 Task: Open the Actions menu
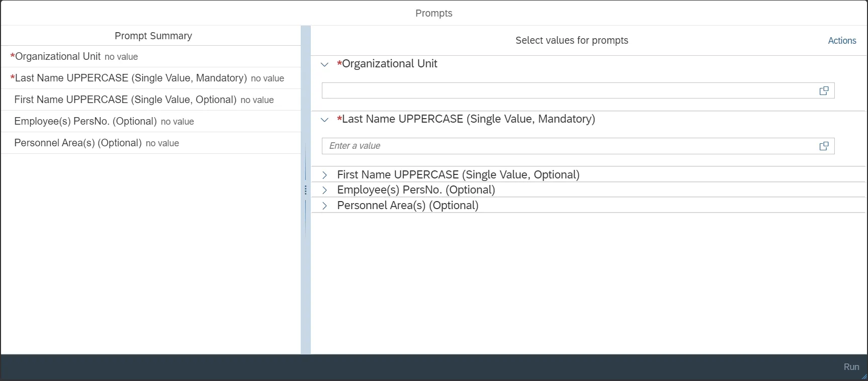point(842,41)
